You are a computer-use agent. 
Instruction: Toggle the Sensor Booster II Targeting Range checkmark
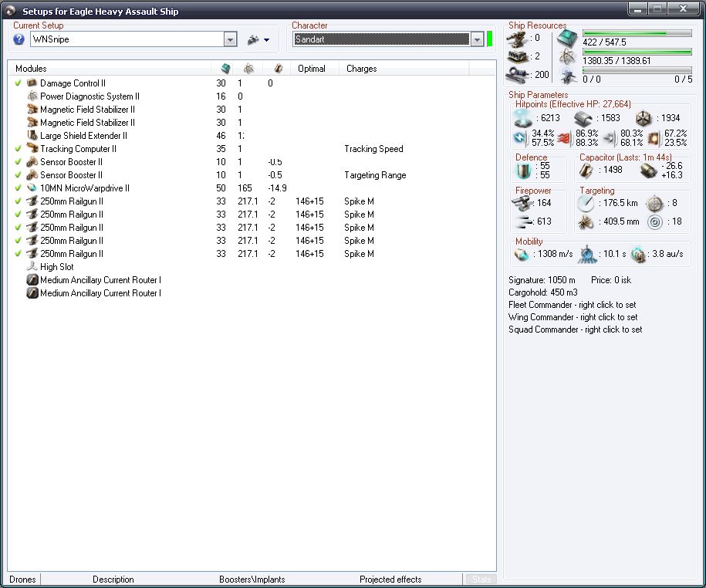click(x=18, y=174)
